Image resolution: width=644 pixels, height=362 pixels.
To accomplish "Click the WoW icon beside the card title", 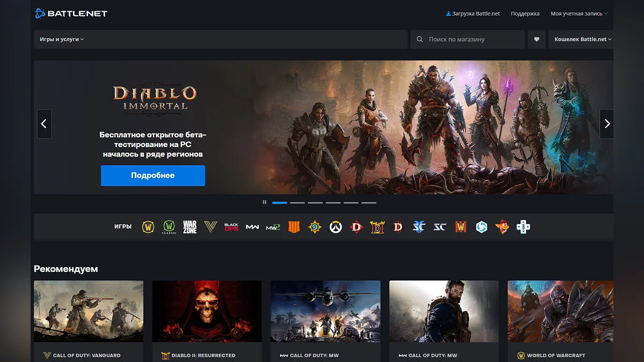I will (521, 356).
